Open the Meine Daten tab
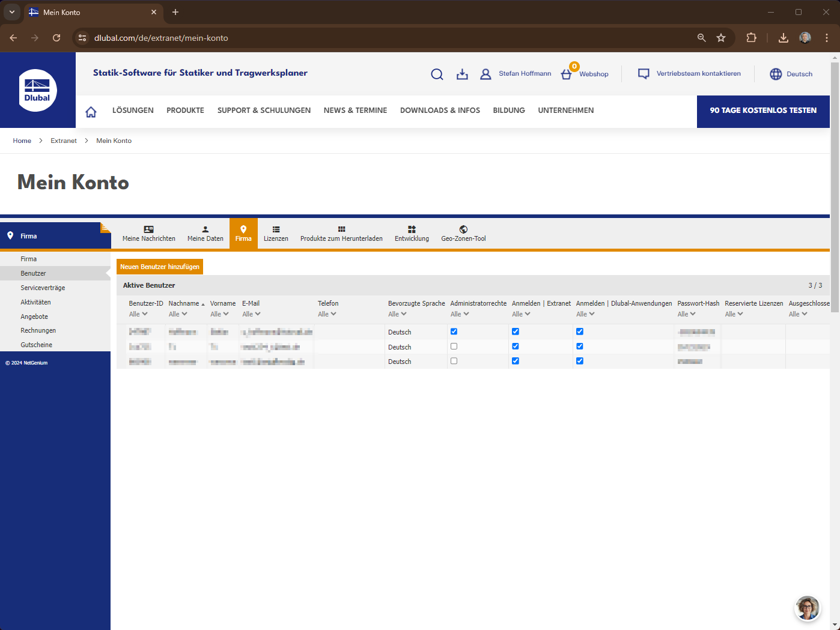Screen dimensions: 840x630 click(205, 234)
